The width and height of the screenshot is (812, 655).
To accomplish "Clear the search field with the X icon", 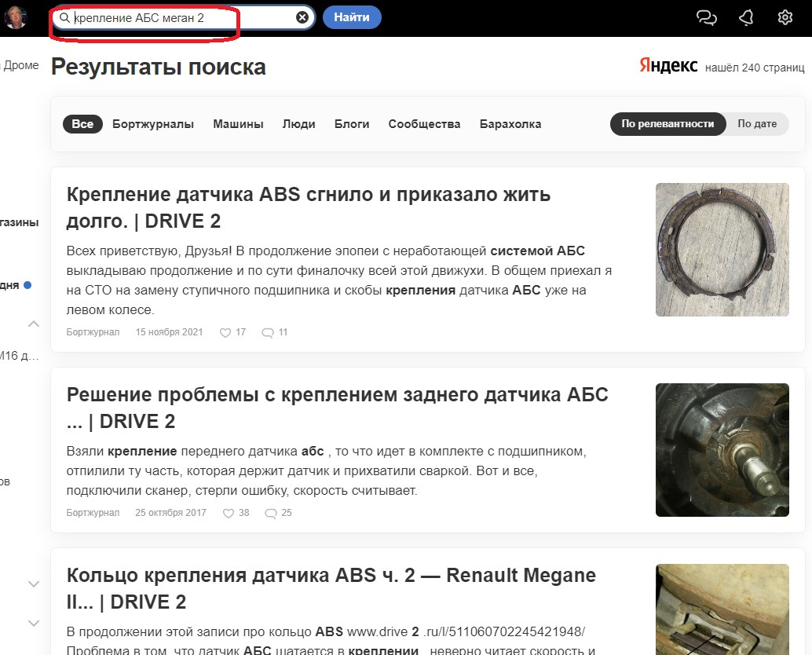I will [302, 17].
